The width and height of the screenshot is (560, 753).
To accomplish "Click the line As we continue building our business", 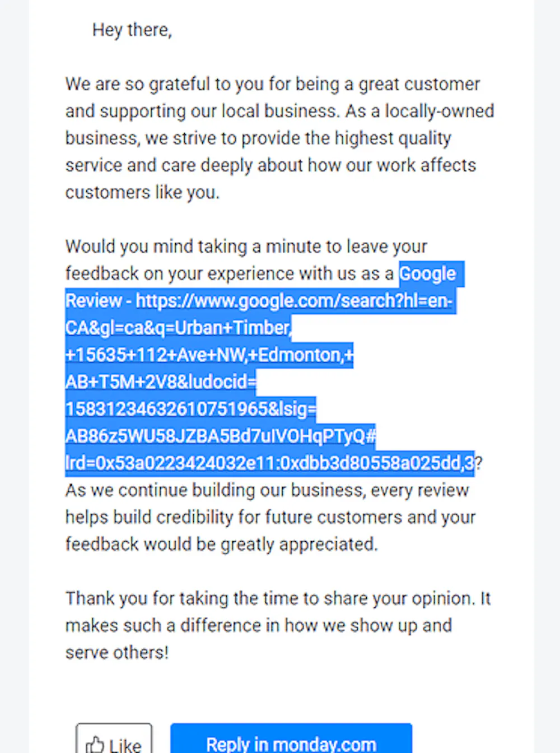I will coord(267,490).
